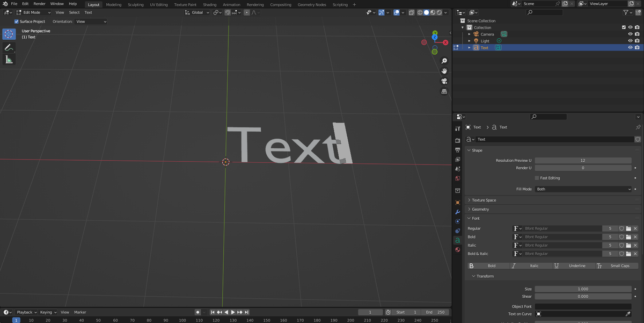This screenshot has width=644, height=323.
Task: Switch orthographic perspective with grid gizmo
Action: coord(444,91)
